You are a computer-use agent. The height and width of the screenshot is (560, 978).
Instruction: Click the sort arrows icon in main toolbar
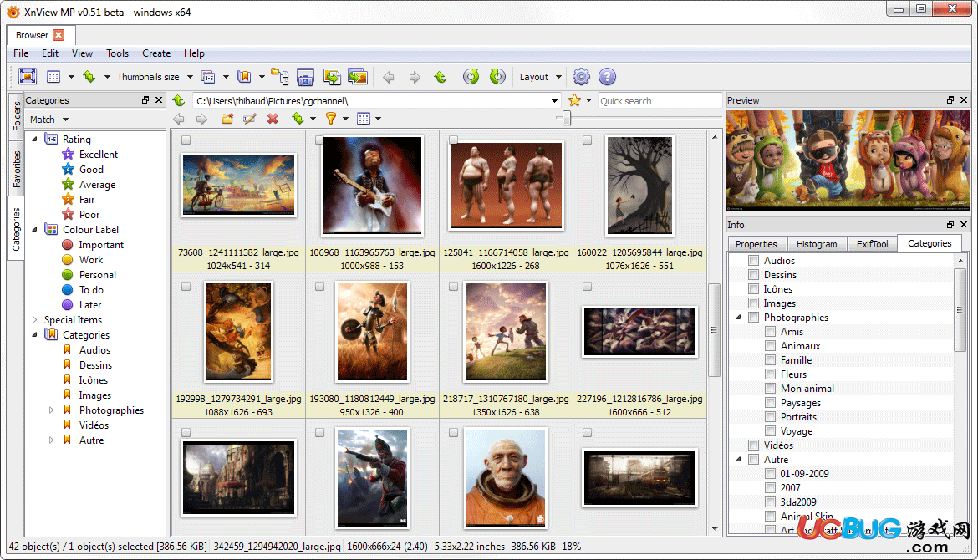coord(89,77)
